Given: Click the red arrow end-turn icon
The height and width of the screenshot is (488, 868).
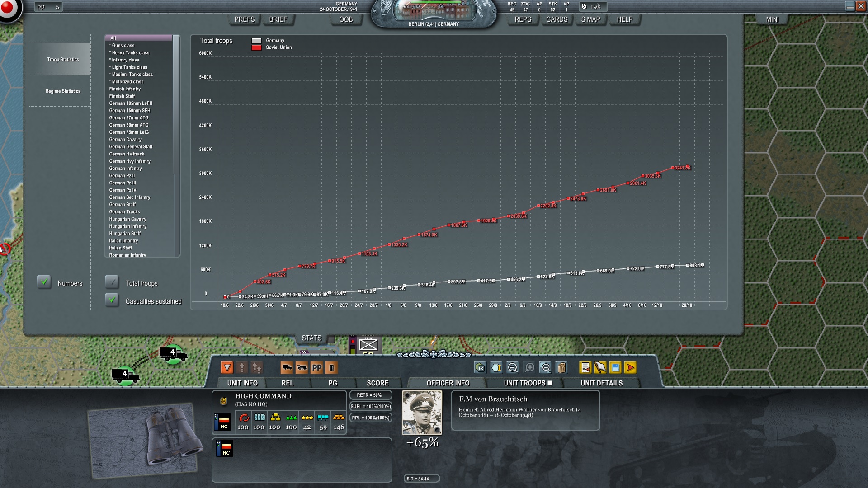Looking at the screenshot, I should tap(630, 368).
